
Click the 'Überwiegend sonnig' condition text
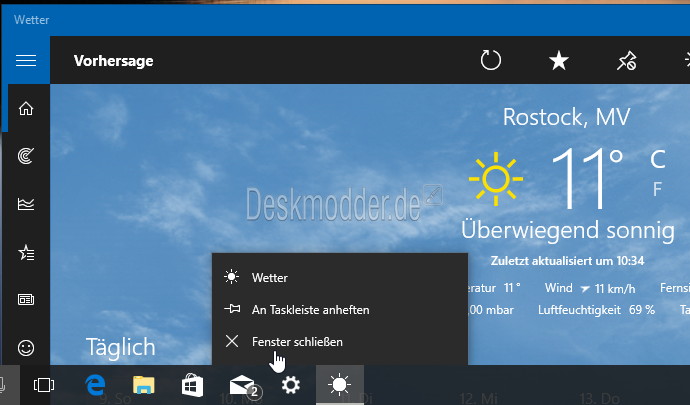coord(568,230)
